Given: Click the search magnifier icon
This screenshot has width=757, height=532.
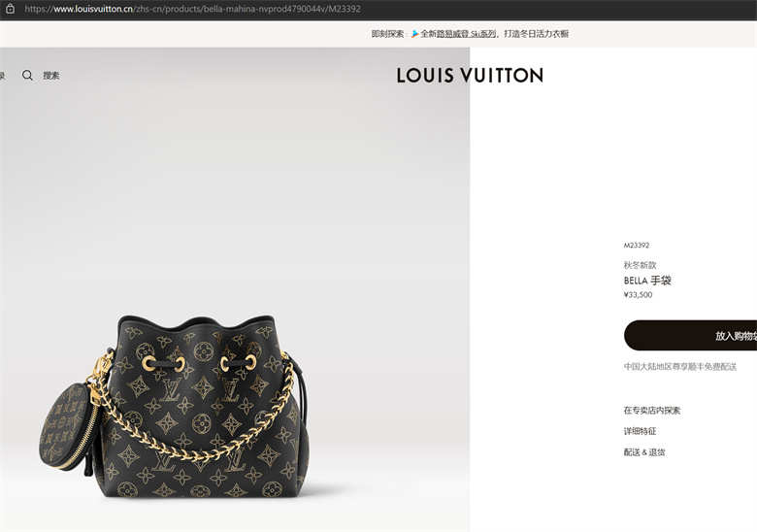Looking at the screenshot, I should (x=27, y=75).
